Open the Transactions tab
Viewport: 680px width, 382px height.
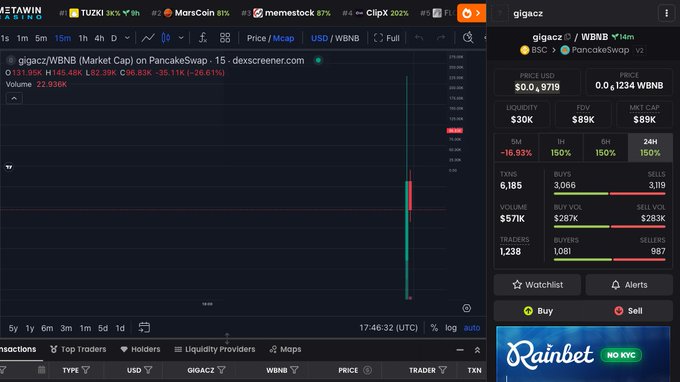(x=18, y=349)
